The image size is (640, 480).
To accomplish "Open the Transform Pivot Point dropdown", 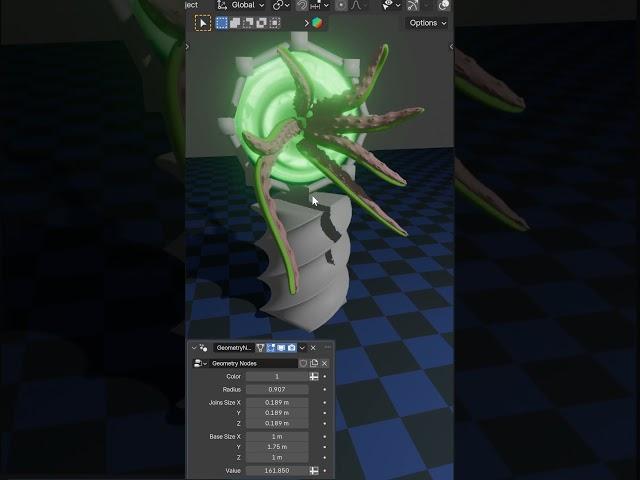I will point(281,5).
